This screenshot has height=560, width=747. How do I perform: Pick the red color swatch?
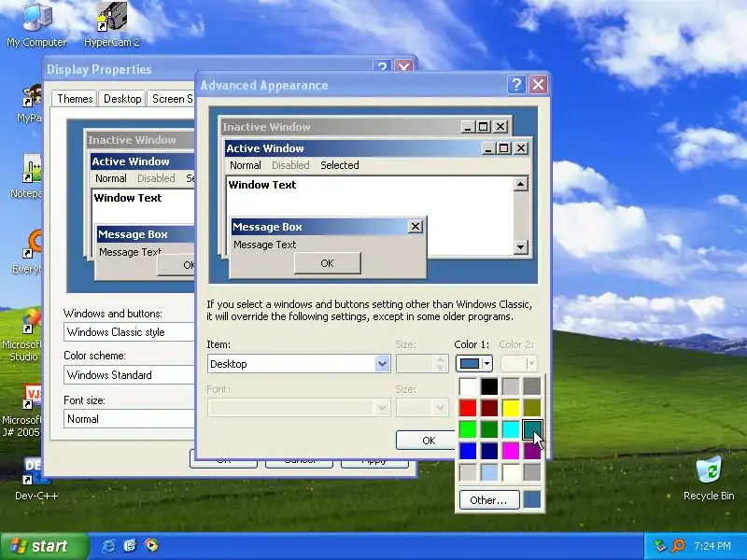coord(468,408)
